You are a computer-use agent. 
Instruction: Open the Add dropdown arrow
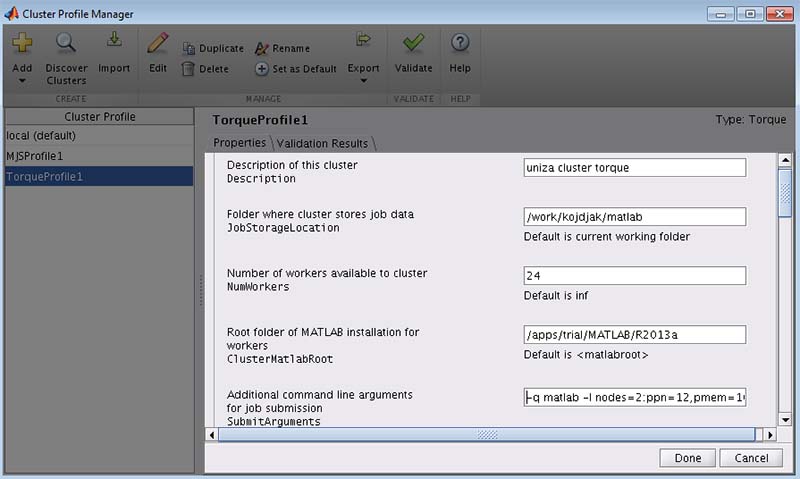22,81
